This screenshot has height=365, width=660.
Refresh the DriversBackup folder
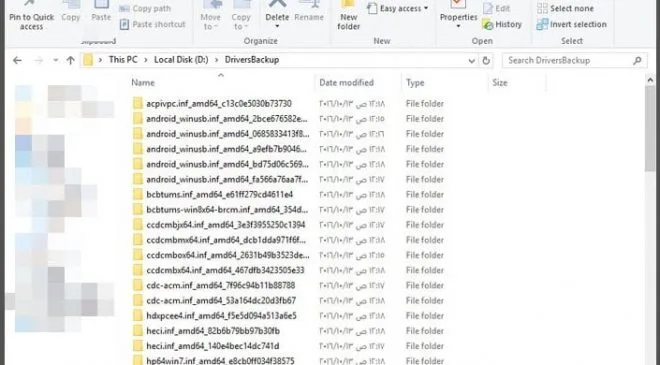(486, 61)
